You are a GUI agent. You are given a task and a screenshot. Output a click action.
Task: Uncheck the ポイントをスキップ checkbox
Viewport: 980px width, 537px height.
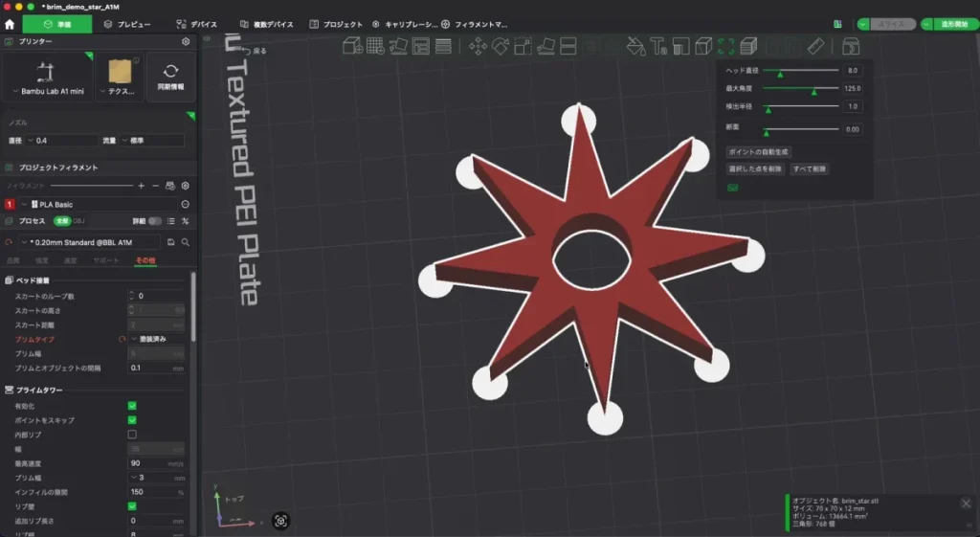point(132,420)
